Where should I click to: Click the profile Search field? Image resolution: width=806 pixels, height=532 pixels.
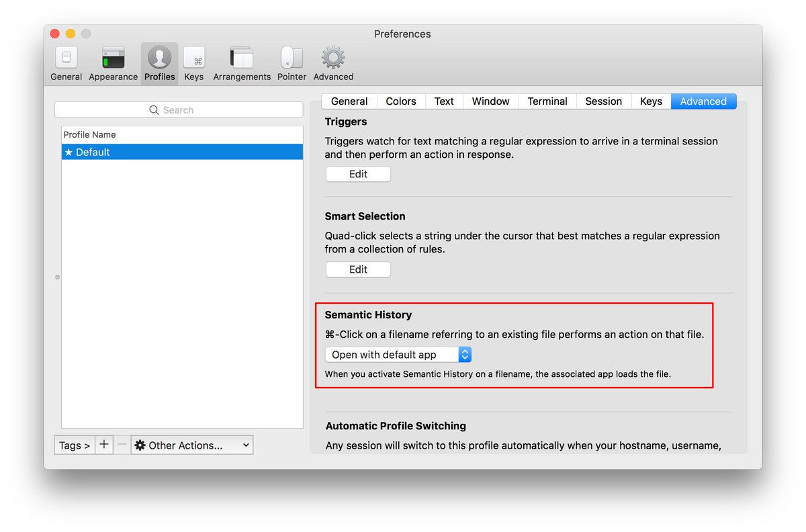pyautogui.click(x=179, y=110)
